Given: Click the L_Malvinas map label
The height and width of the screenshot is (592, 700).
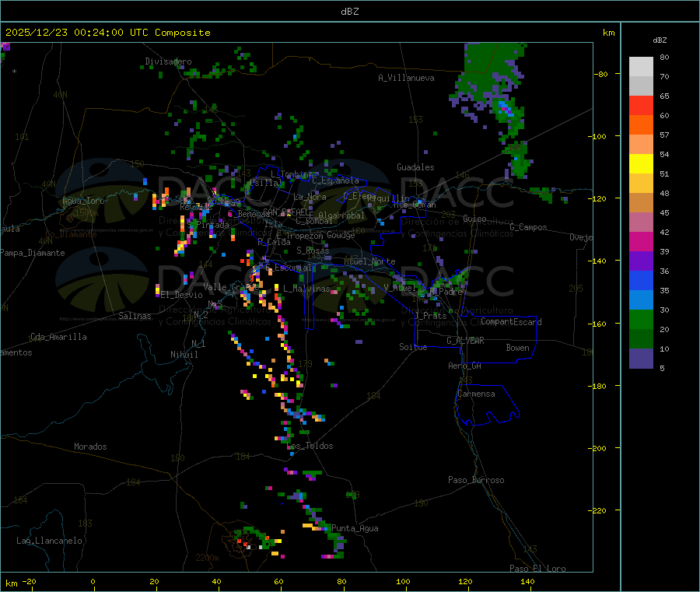Looking at the screenshot, I should [x=306, y=289].
